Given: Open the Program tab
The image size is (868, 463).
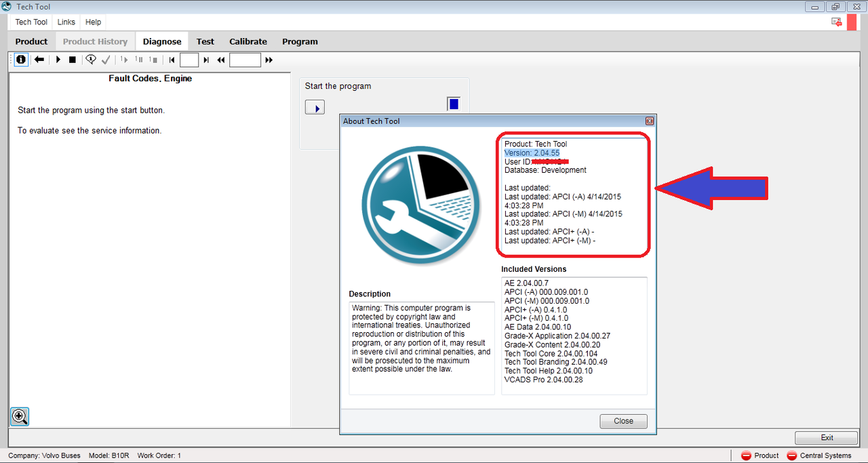Looking at the screenshot, I should (x=300, y=41).
